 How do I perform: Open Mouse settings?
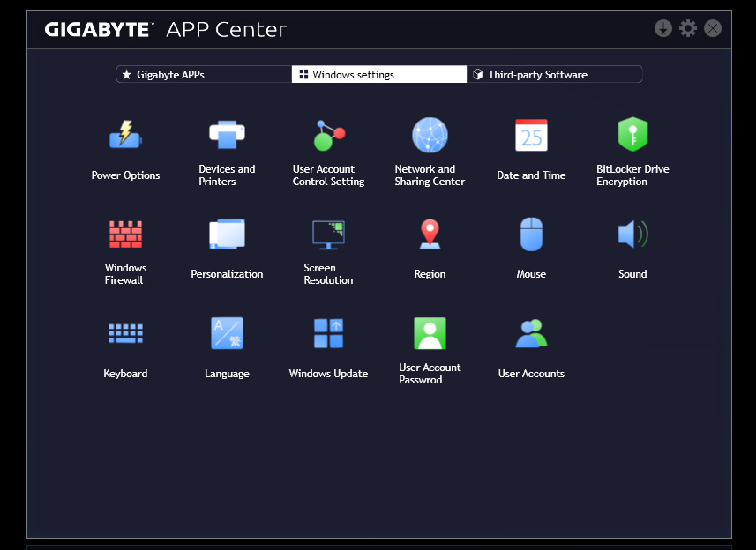pos(531,235)
